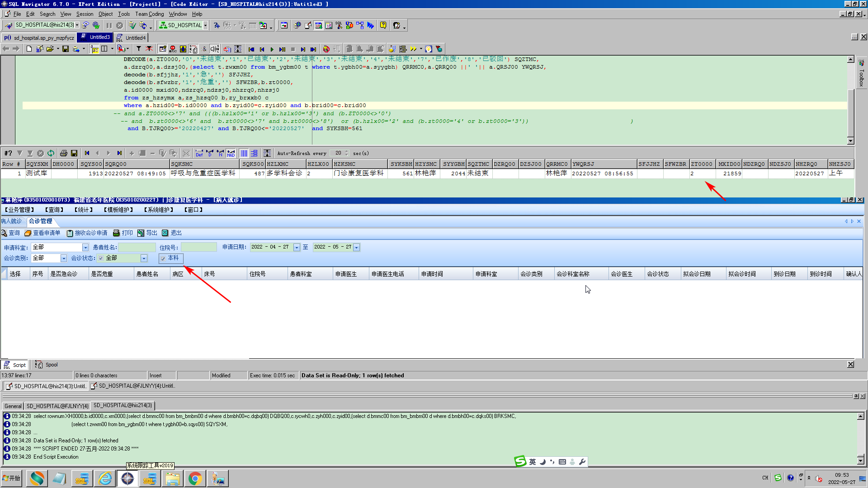
Task: Open the Session menu
Action: 85,14
